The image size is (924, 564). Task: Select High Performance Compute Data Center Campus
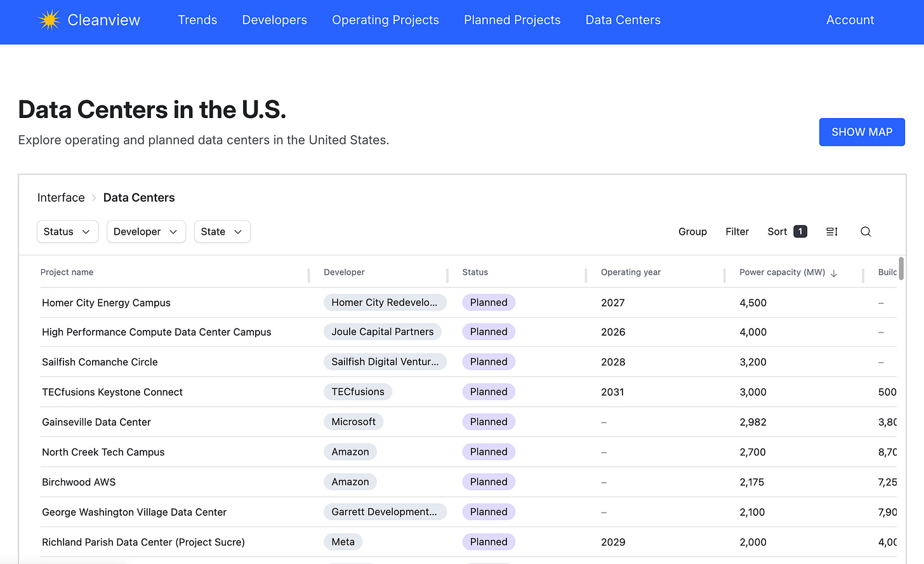pos(156,332)
